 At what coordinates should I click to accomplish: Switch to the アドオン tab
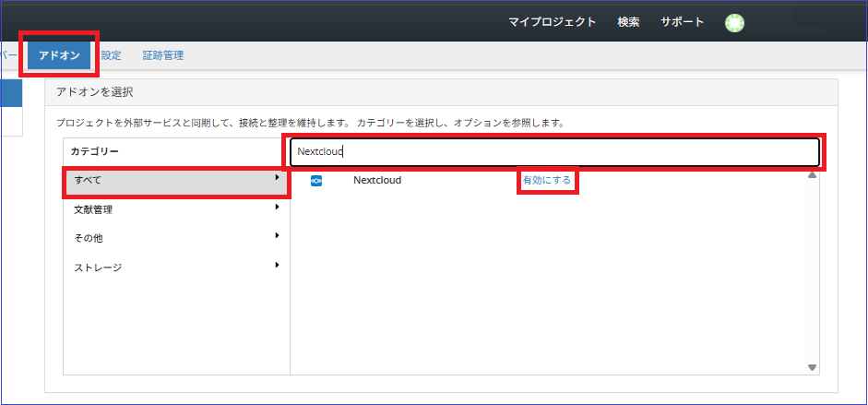pyautogui.click(x=60, y=55)
